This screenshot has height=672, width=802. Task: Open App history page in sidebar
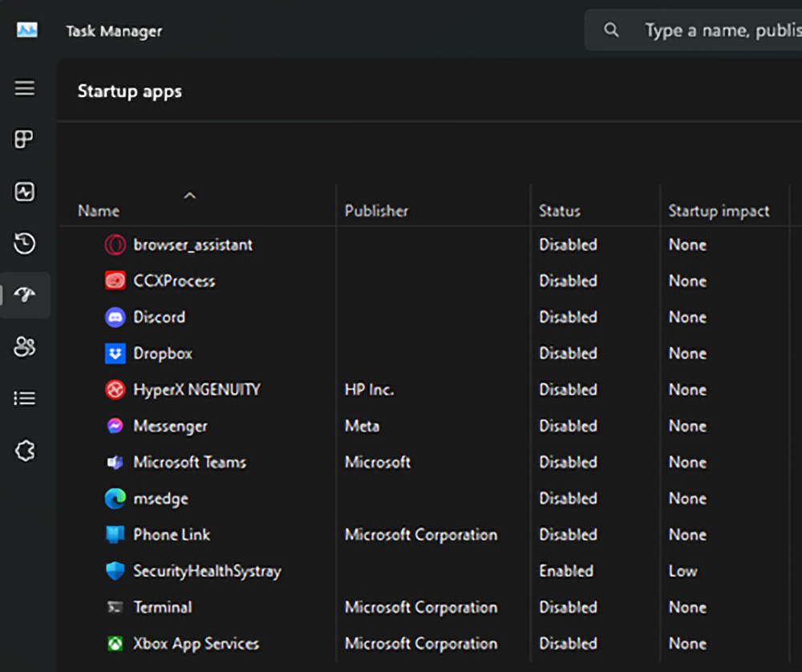tap(24, 244)
